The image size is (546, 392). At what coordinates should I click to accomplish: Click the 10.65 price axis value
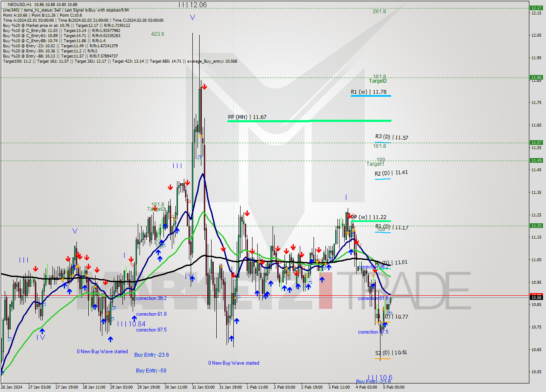(536, 349)
